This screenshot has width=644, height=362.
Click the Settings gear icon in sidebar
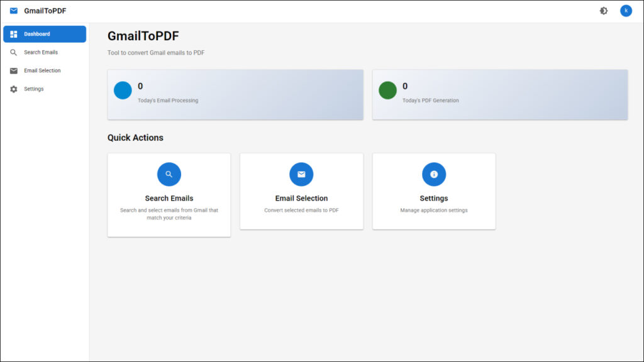pos(14,89)
